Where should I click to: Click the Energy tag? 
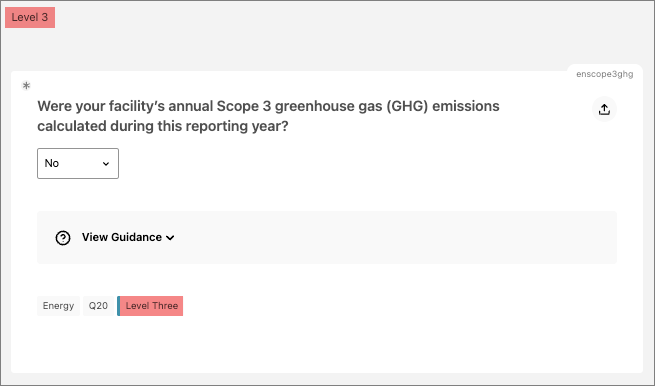click(x=58, y=306)
